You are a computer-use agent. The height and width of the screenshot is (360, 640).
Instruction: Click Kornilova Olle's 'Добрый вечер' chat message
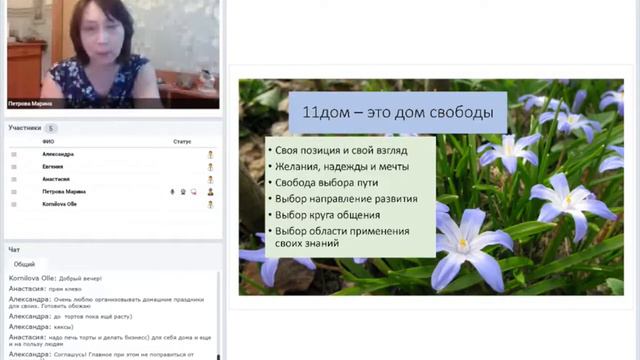click(56, 278)
